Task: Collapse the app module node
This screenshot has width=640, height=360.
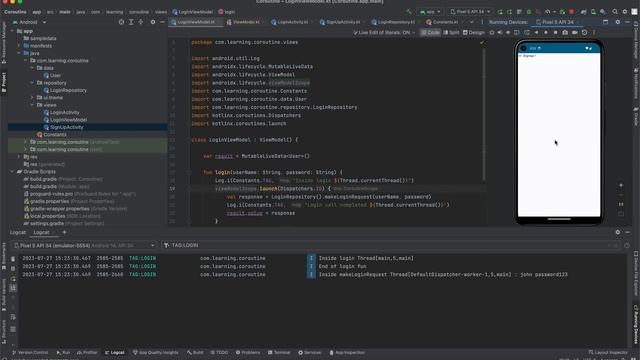Action: (x=12, y=31)
